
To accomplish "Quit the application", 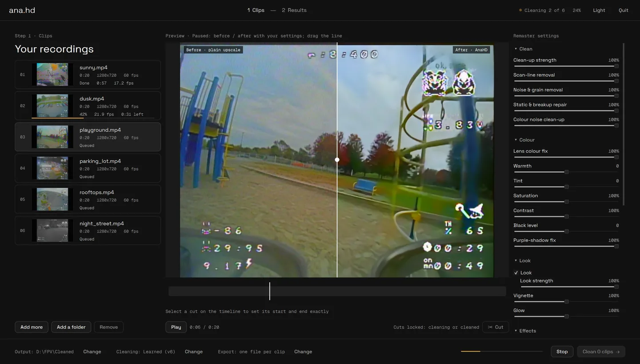I will coord(624,10).
